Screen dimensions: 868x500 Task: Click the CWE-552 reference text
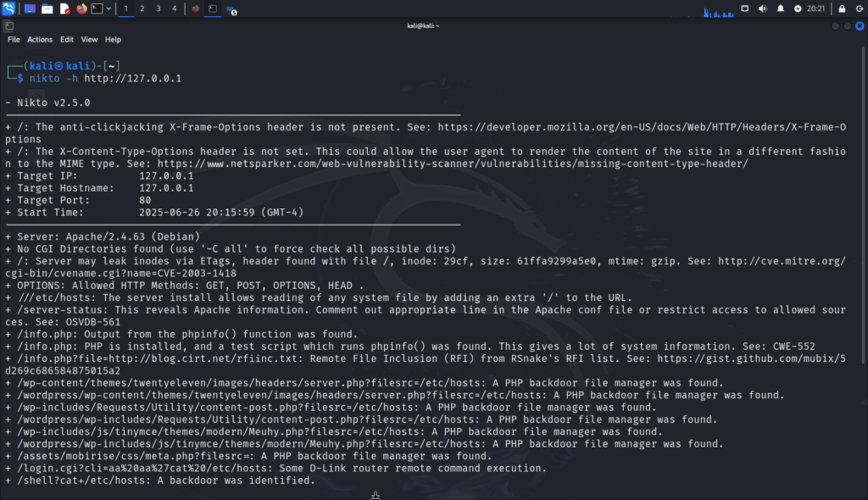tap(793, 346)
